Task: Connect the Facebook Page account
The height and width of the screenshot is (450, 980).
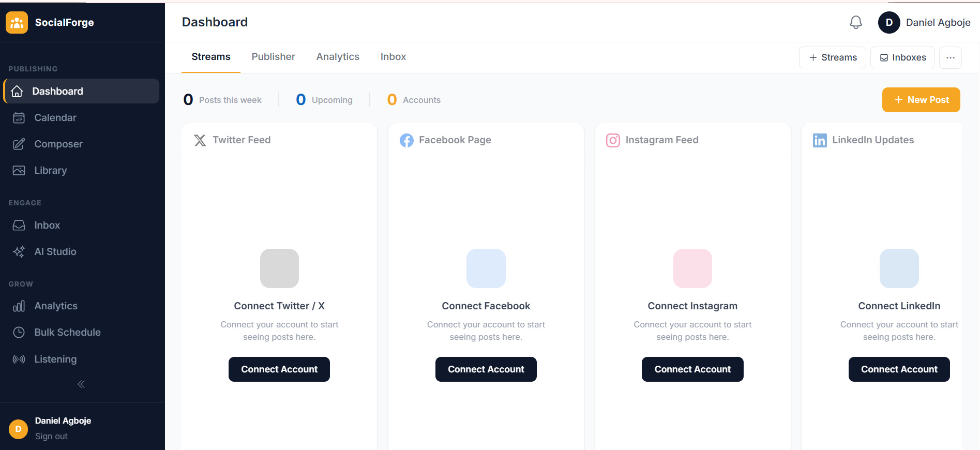Action: [486, 369]
